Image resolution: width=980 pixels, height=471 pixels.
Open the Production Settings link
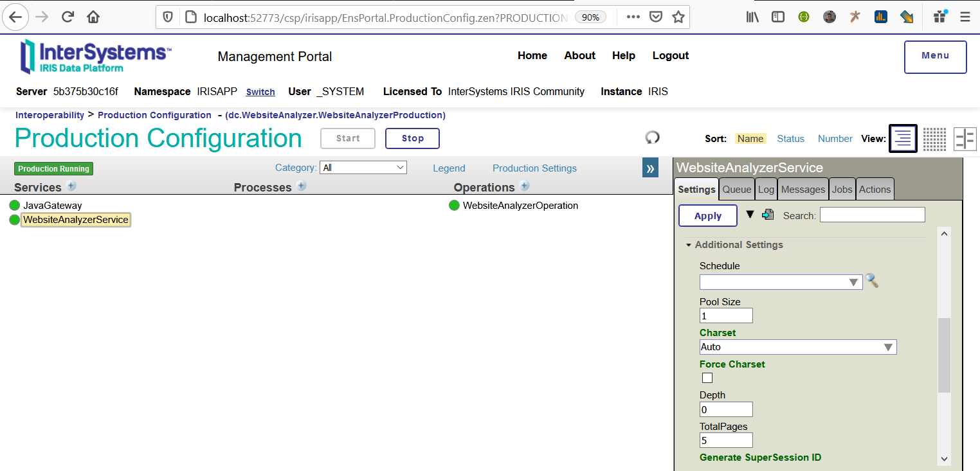point(534,168)
